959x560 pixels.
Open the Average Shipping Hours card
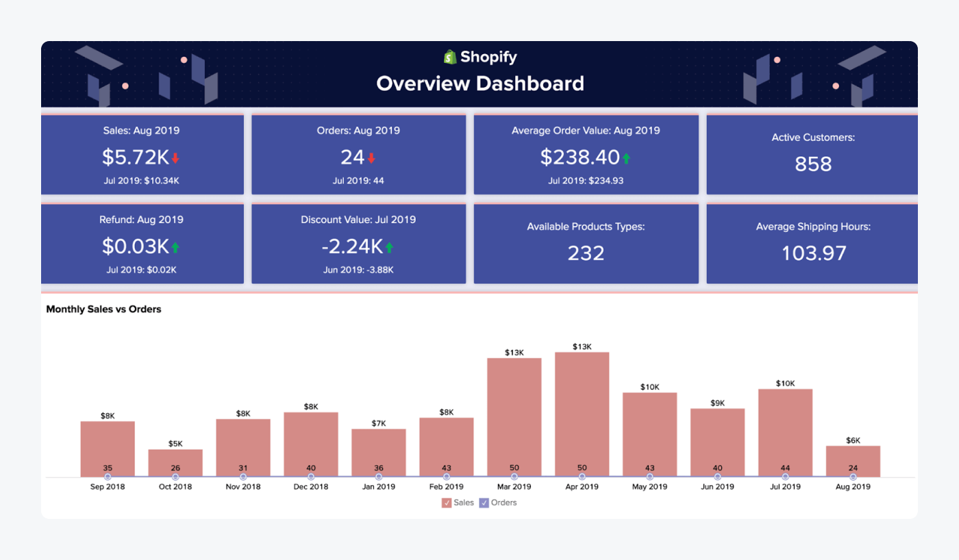812,243
